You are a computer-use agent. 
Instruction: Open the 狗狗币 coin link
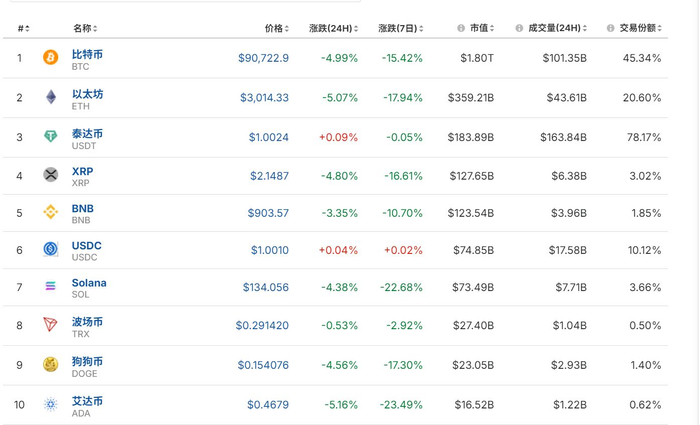pos(87,362)
